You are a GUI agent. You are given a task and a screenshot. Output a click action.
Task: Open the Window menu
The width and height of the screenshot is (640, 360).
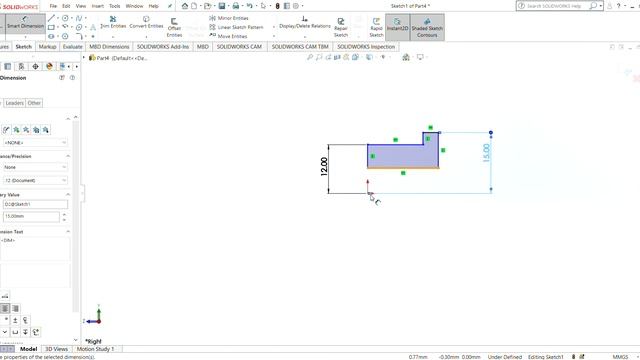134,6
